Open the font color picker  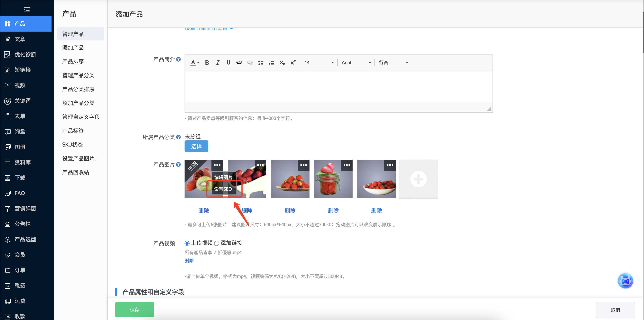point(195,63)
